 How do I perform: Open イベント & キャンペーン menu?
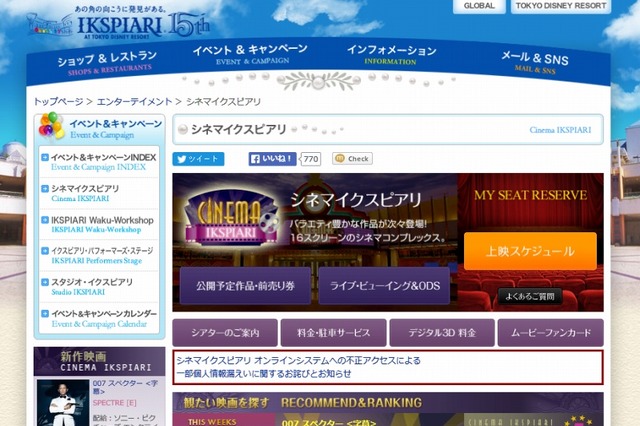[250, 55]
